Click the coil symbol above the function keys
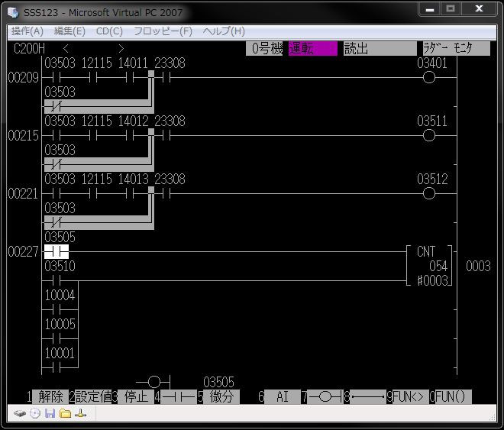Viewport: 504px width, 430px height. click(x=153, y=382)
